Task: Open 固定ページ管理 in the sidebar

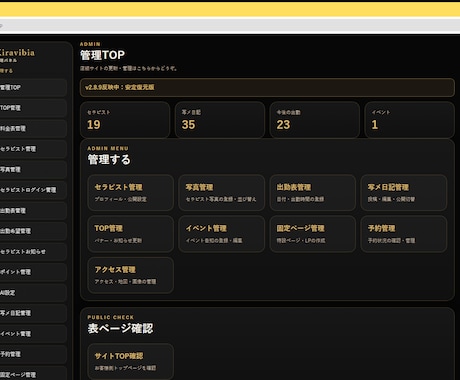Action: pyautogui.click(x=33, y=373)
